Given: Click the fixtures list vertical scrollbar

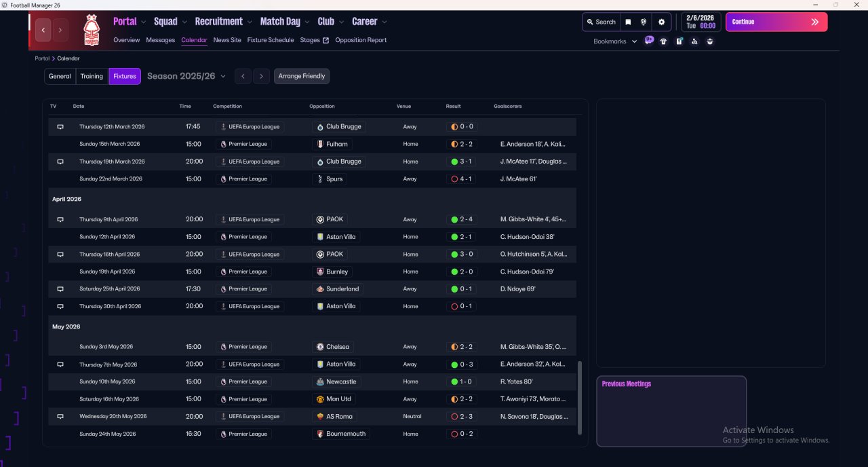Looking at the screenshot, I should (x=579, y=398).
